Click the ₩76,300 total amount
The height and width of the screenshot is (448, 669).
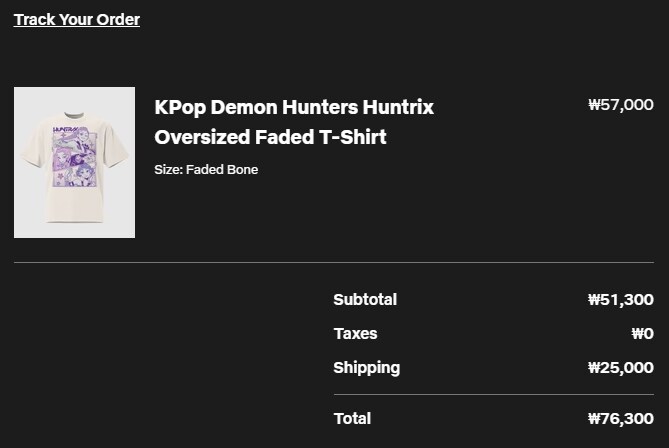tap(621, 419)
